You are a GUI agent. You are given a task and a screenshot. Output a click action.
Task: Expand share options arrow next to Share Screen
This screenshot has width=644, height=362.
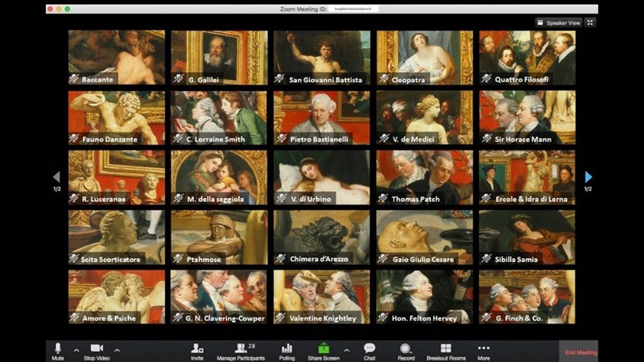[347, 351]
